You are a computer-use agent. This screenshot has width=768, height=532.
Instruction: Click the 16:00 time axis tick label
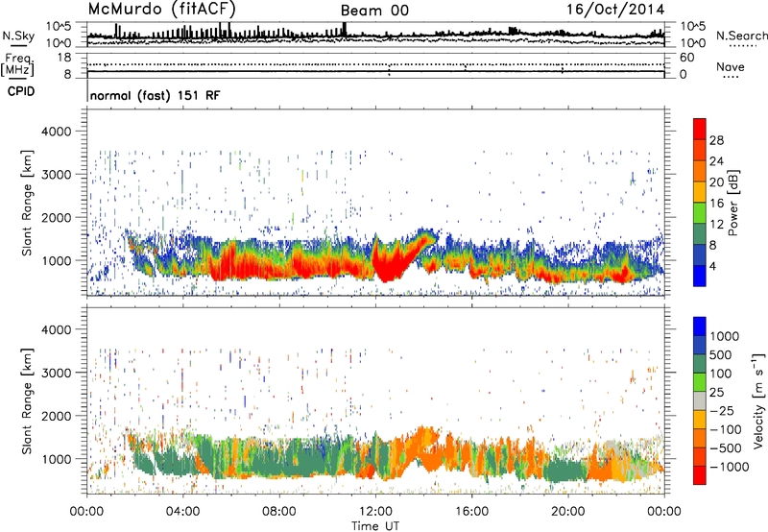(471, 512)
